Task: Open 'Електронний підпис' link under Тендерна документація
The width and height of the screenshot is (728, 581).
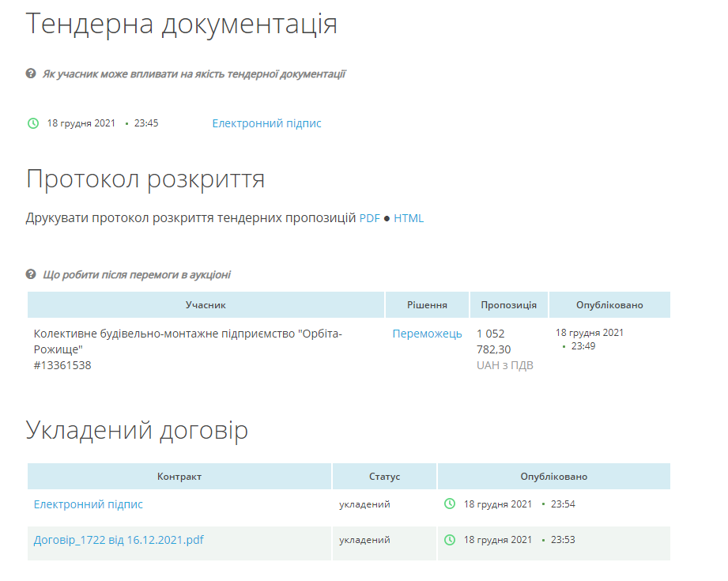Action: 266,123
